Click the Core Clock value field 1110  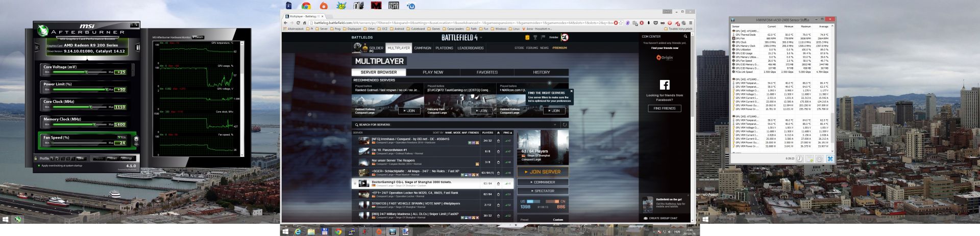(x=120, y=107)
